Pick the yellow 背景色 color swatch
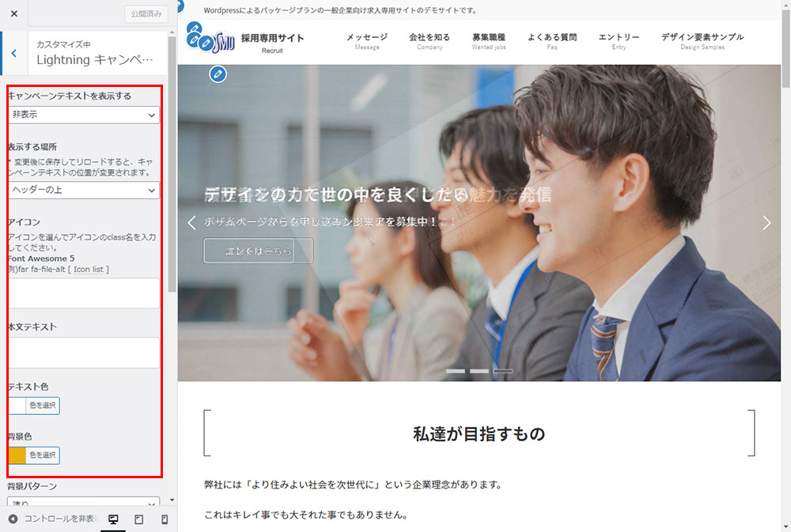This screenshot has width=791, height=532. point(17,455)
